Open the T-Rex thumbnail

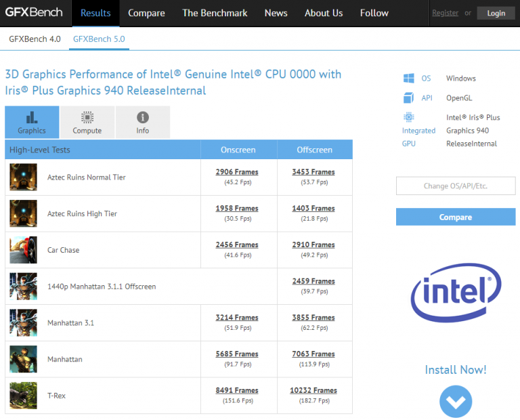point(23,396)
